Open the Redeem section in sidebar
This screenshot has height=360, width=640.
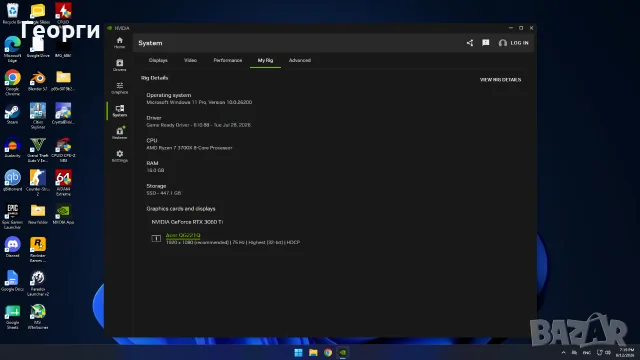pyautogui.click(x=120, y=133)
